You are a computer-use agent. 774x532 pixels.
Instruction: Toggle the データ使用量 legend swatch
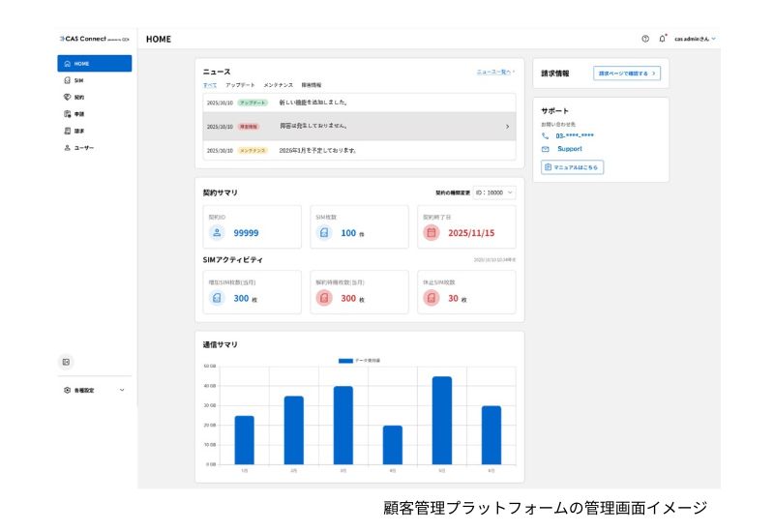[x=345, y=360]
